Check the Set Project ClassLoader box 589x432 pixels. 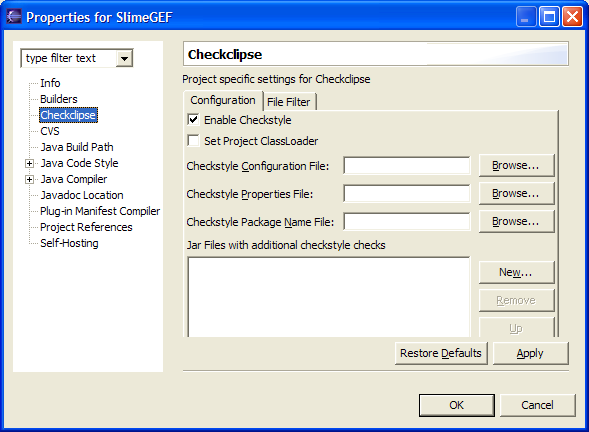click(193, 141)
